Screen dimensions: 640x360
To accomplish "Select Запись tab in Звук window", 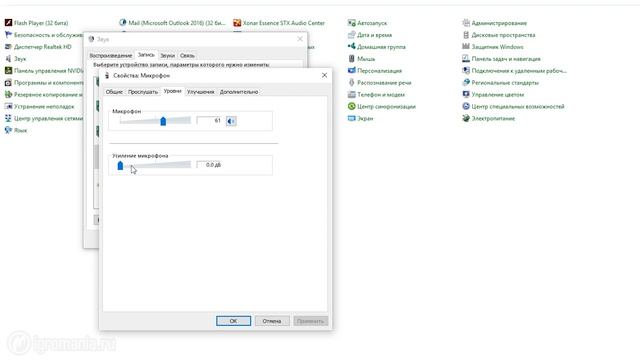I will [146, 55].
